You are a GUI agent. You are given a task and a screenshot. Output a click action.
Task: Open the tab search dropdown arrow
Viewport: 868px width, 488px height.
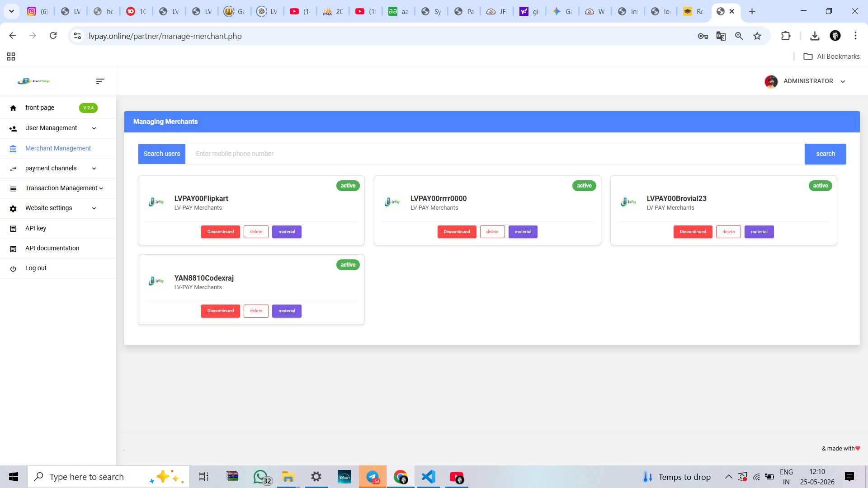point(11,11)
